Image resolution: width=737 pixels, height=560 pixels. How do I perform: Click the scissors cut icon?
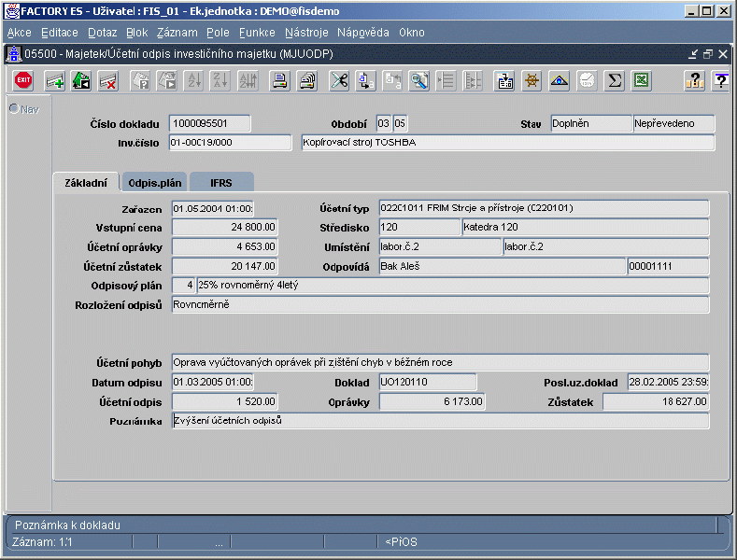pyautogui.click(x=339, y=81)
